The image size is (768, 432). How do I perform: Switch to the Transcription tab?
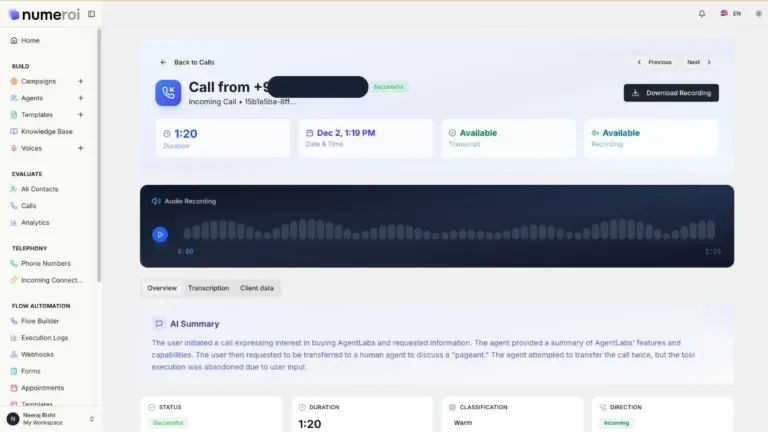pos(208,288)
